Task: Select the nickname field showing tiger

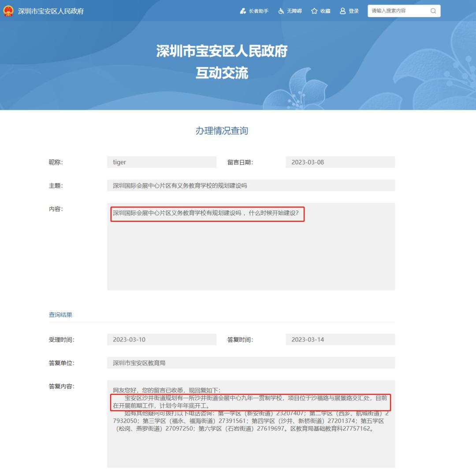Action: click(x=162, y=162)
